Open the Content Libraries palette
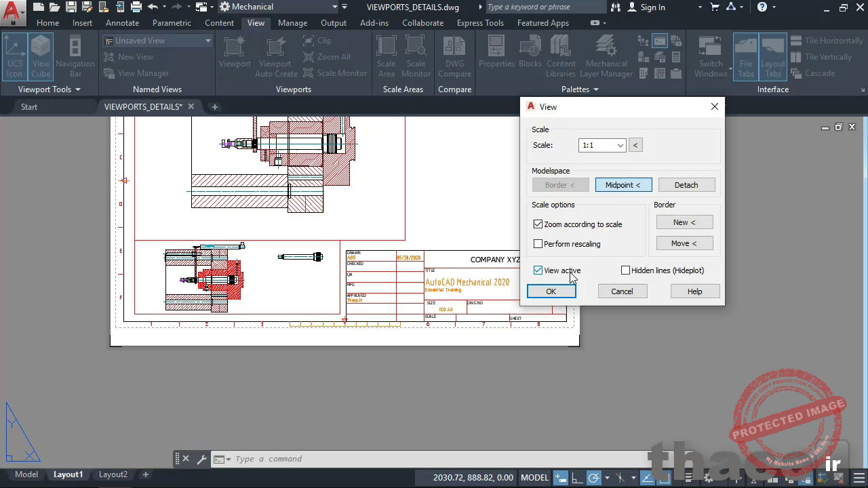868x488 pixels. [x=561, y=56]
